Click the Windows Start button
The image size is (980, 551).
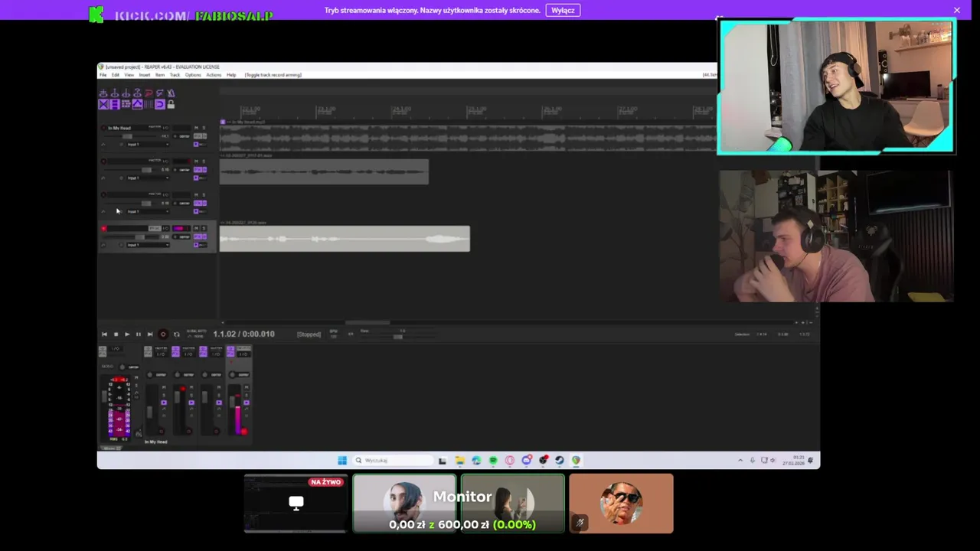tap(342, 460)
